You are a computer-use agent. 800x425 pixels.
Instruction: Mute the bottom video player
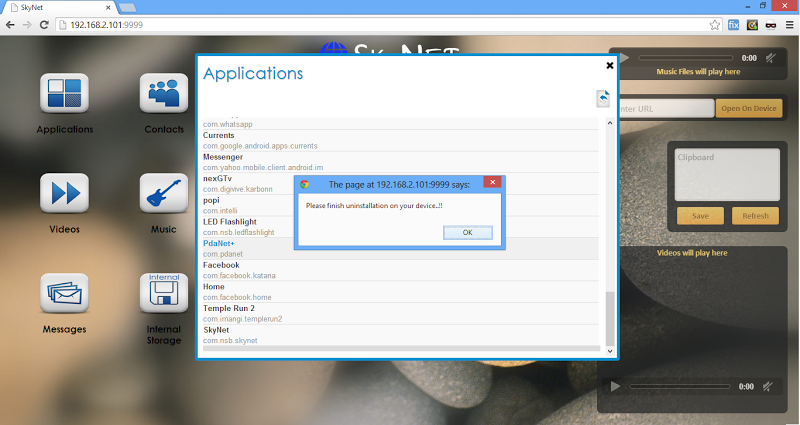(x=767, y=386)
